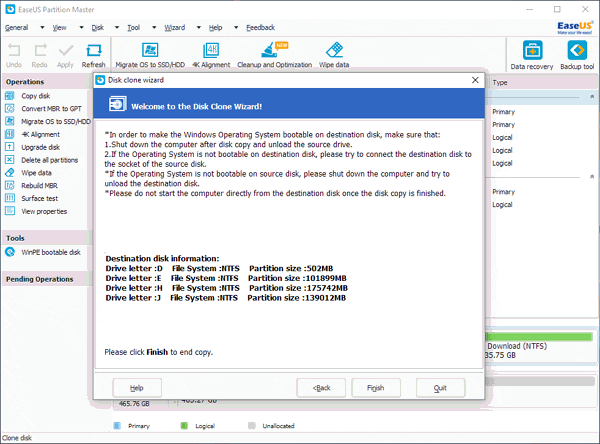Click the Unallocated legend color swatch

tap(251, 426)
